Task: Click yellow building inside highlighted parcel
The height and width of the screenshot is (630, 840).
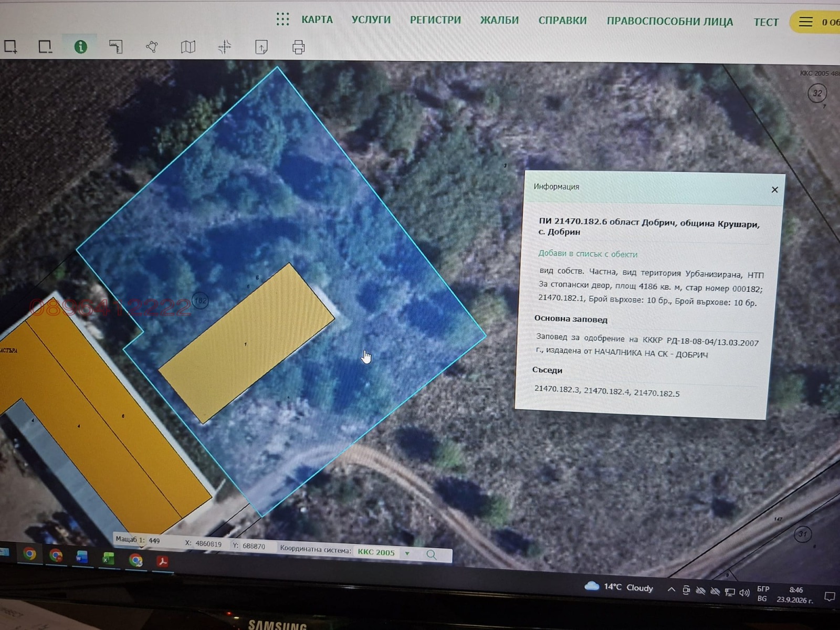Action: click(x=246, y=342)
